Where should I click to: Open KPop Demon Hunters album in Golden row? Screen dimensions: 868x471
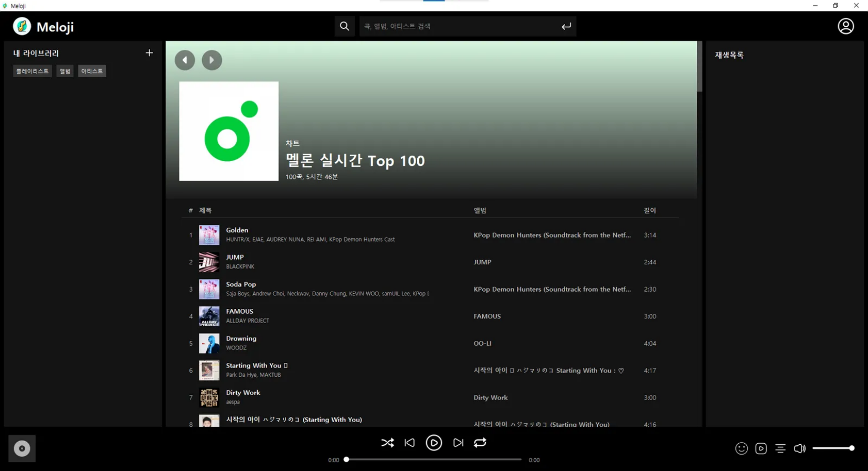click(552, 235)
